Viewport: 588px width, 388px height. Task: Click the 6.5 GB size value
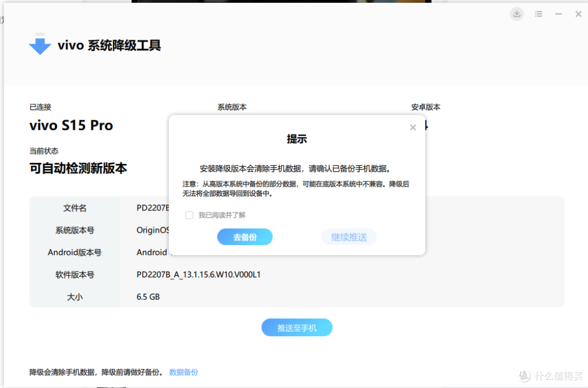tap(148, 297)
